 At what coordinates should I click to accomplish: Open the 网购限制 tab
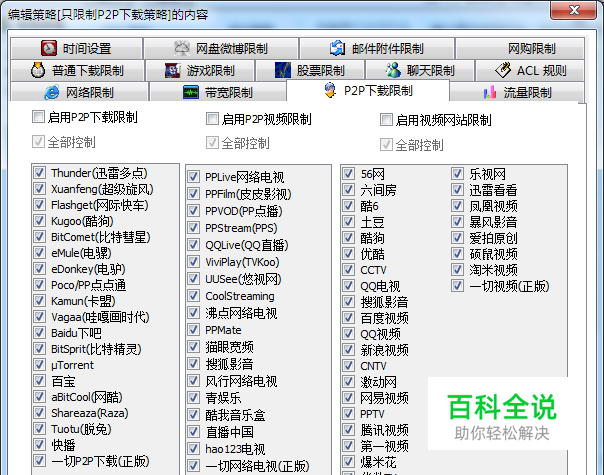tap(520, 48)
